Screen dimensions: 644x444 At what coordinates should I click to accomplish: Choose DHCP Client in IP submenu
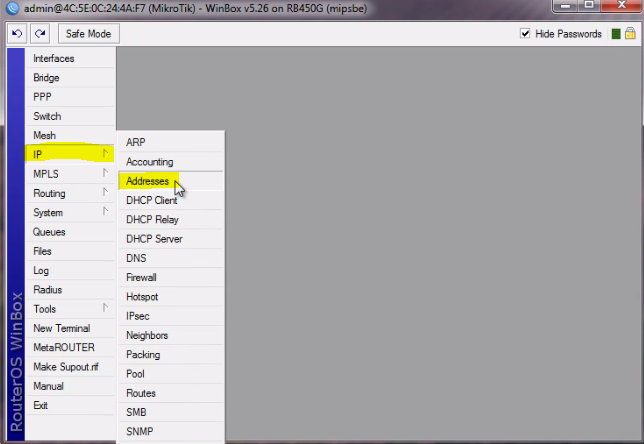tap(171, 200)
